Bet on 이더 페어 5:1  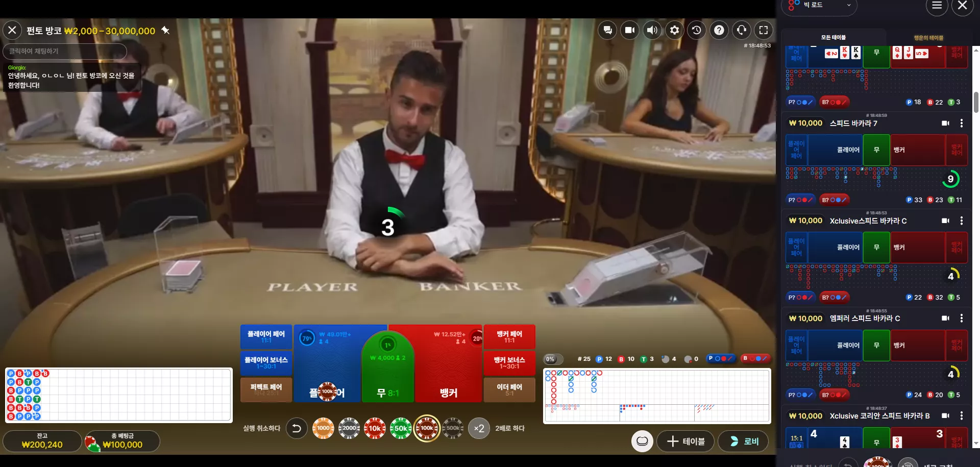click(509, 389)
